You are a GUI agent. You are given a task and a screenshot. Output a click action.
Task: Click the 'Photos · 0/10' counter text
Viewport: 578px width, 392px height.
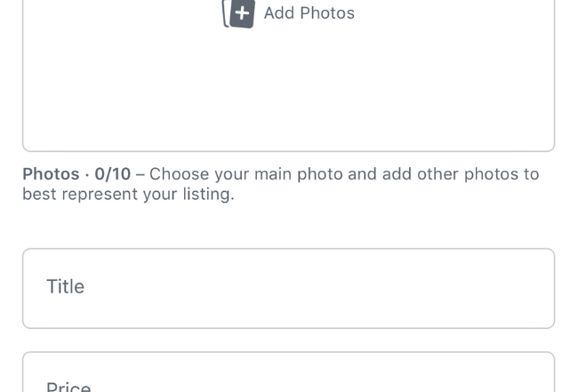point(76,174)
